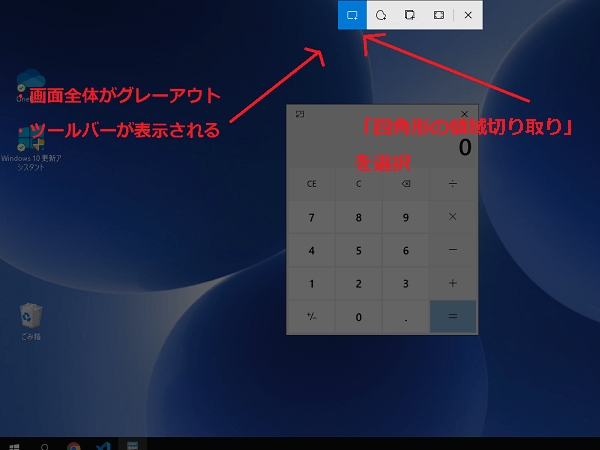Select Windows 10 update assistant icon
Image resolution: width=600 pixels, height=450 pixels.
31,149
